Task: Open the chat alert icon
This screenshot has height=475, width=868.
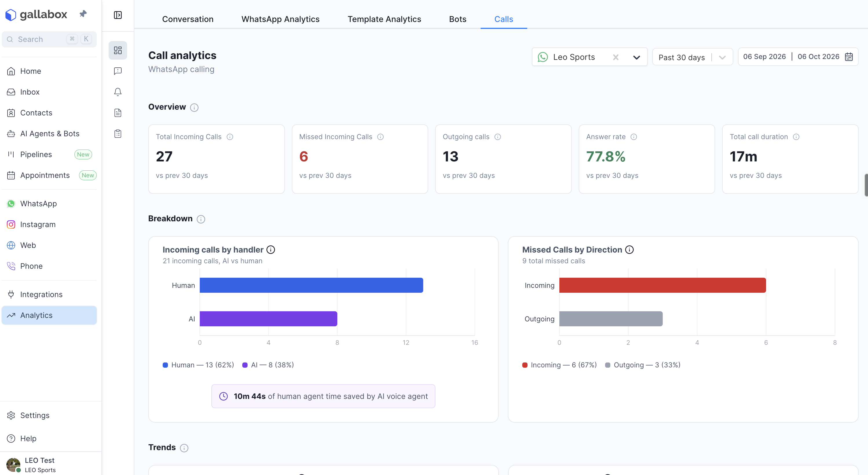Action: (118, 71)
